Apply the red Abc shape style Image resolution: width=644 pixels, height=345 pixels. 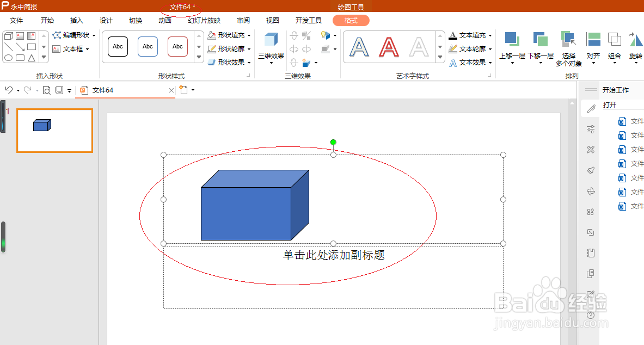177,46
